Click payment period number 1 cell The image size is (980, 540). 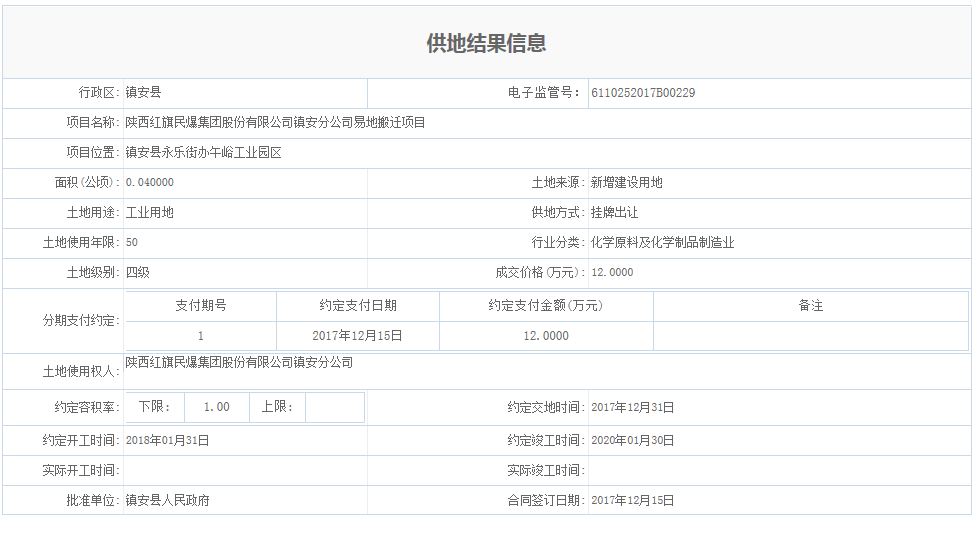coord(201,336)
